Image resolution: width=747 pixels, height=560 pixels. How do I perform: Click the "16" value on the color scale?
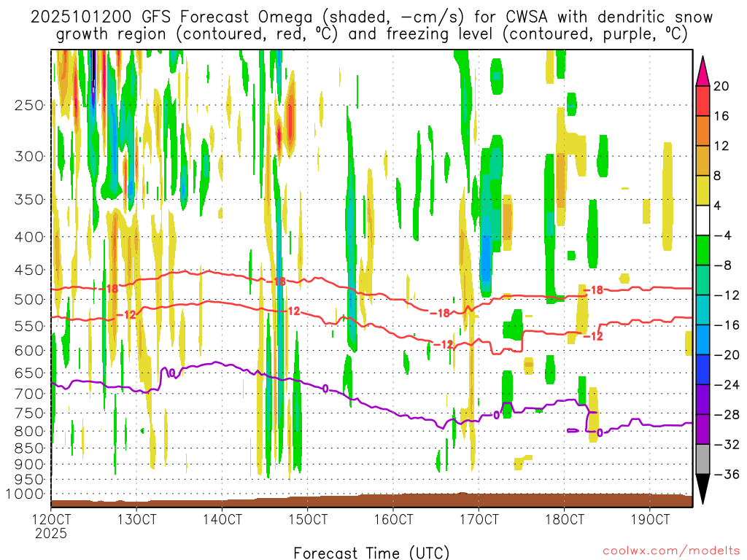coord(721,116)
